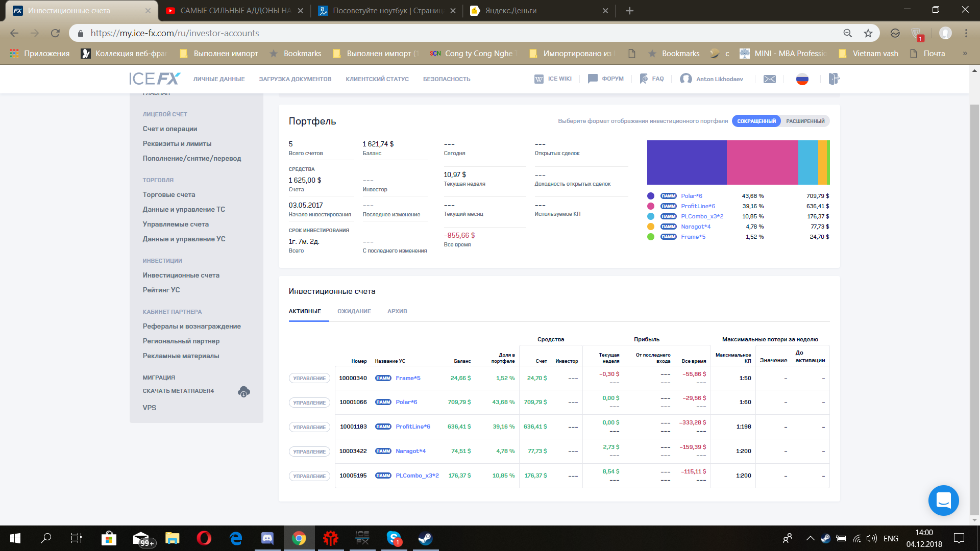The height and width of the screenshot is (551, 980).
Task: Expand the bookmarks bar overflow chevron
Action: 965,54
